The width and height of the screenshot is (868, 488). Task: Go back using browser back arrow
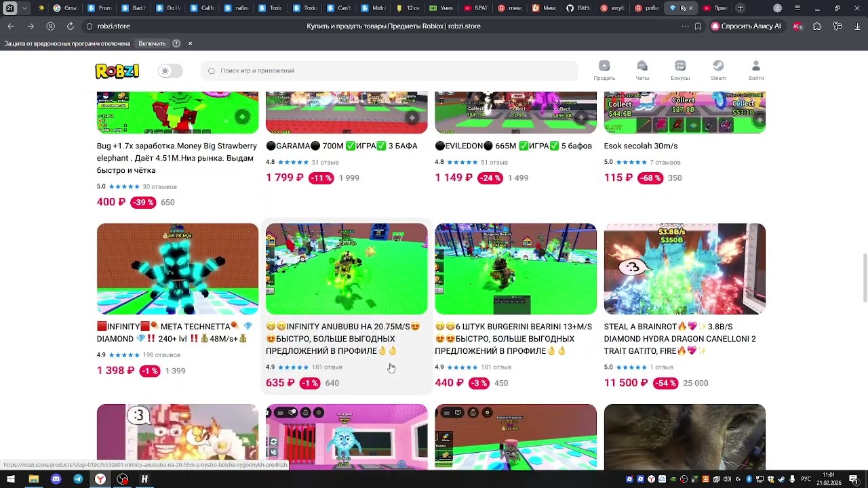click(x=11, y=26)
